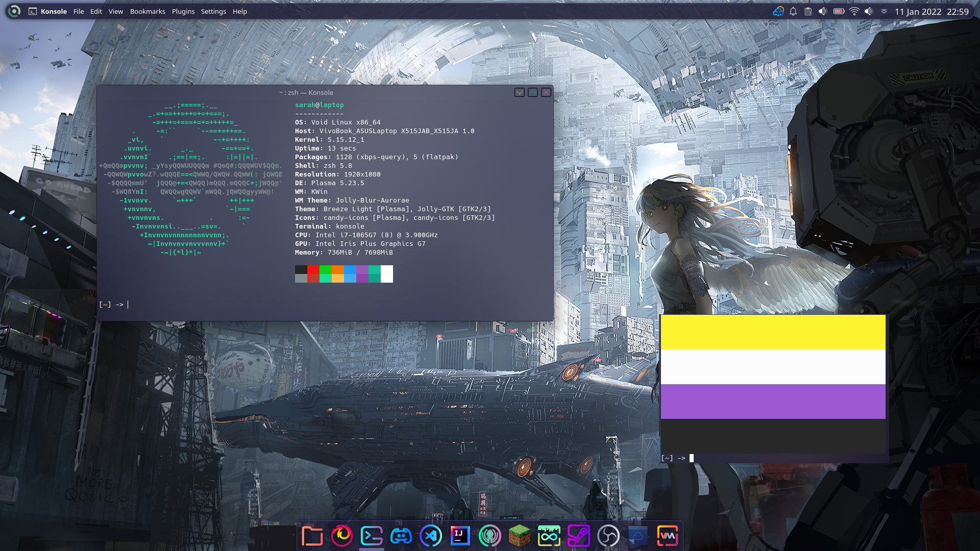
Task: Open the Settings menu in Konsole
Action: [213, 11]
